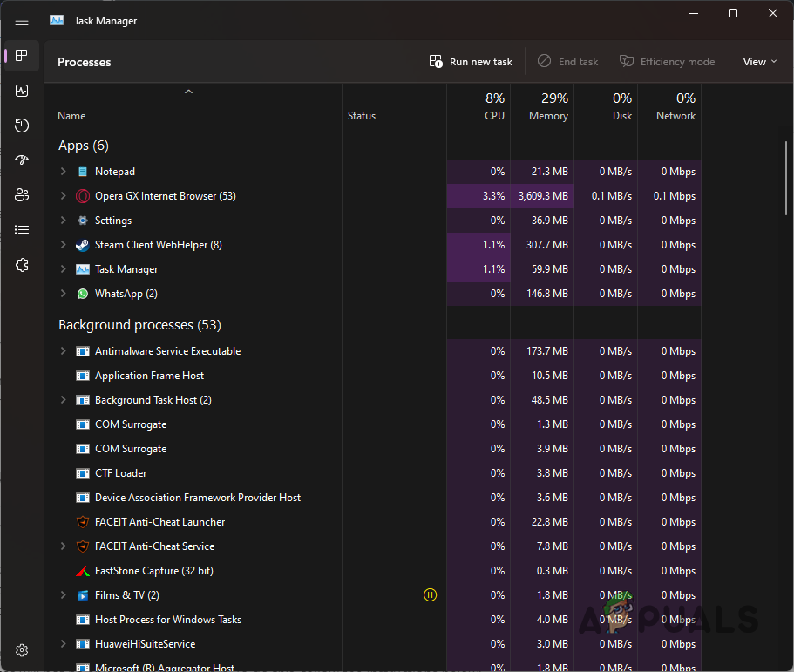Open the Users view in the sidebar
794x672 pixels.
[21, 194]
